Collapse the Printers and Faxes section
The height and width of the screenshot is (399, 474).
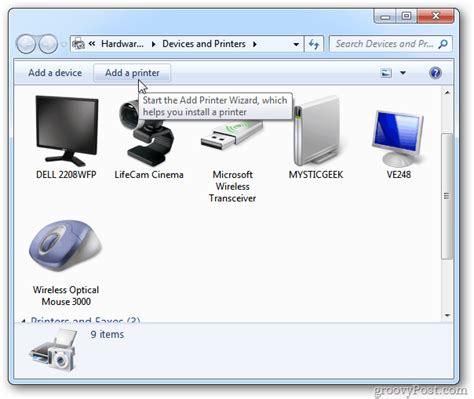click(x=23, y=321)
